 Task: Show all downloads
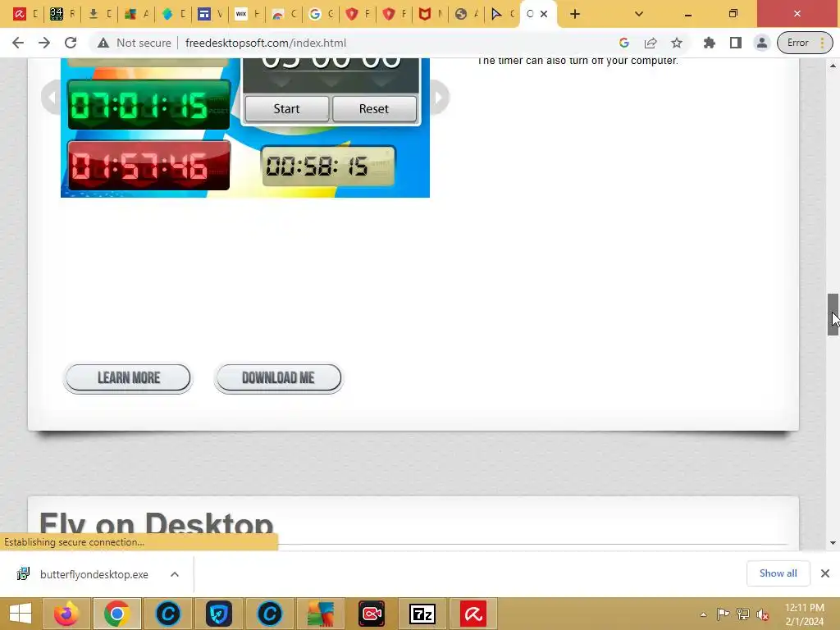tap(778, 573)
